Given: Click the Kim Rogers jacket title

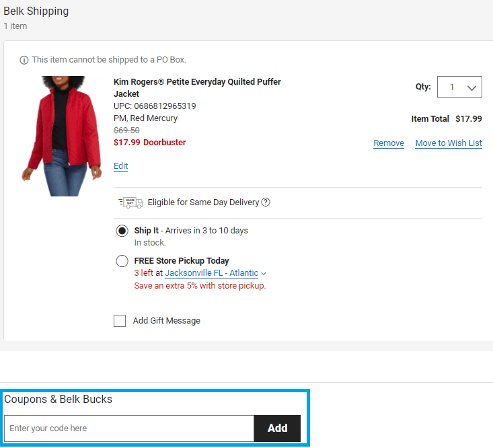Looking at the screenshot, I should [x=197, y=87].
